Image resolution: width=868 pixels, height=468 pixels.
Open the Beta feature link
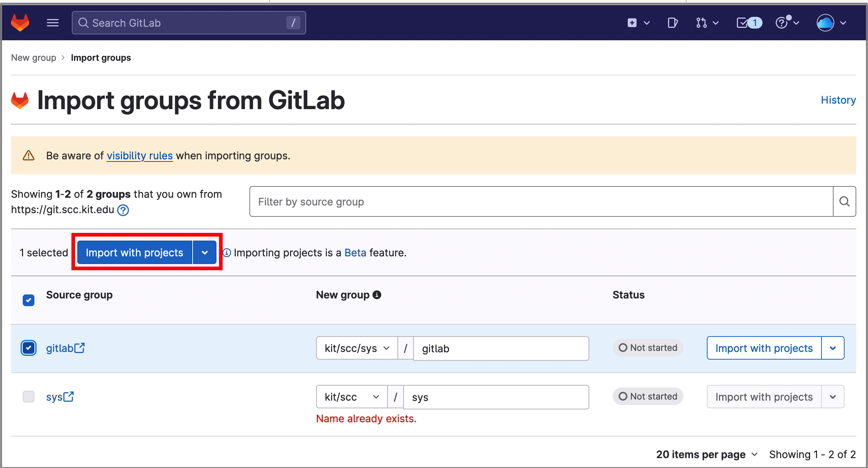tap(355, 253)
